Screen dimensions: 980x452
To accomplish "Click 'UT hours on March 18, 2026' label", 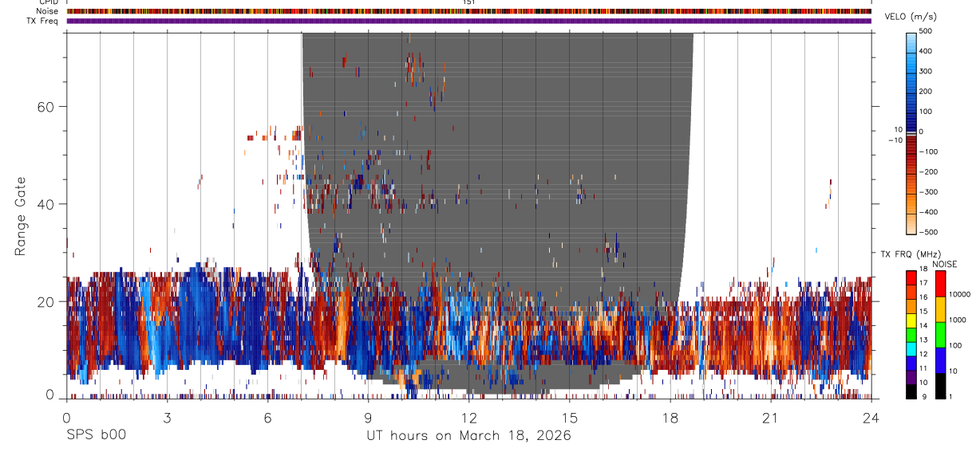I will point(468,435).
